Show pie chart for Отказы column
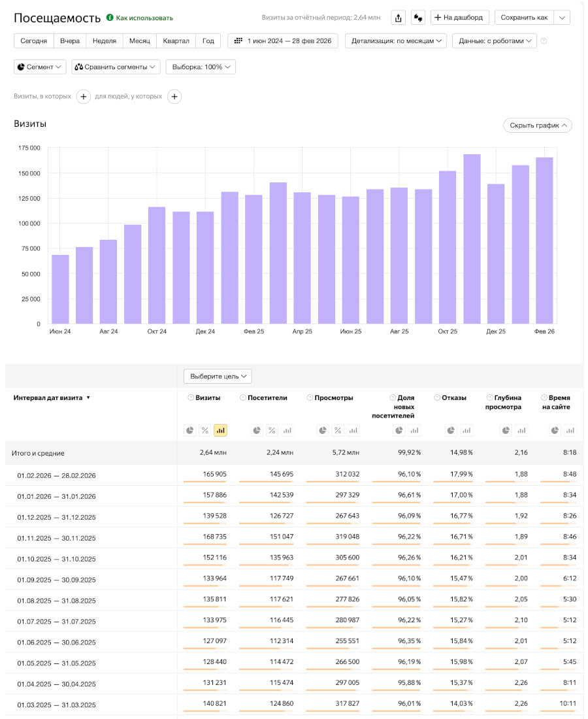Image resolution: width=588 pixels, height=719 pixels. 451,430
